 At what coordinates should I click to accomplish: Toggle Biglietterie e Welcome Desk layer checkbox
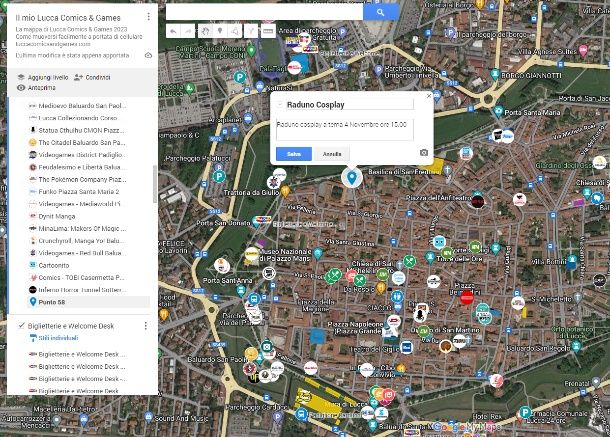coord(21,325)
